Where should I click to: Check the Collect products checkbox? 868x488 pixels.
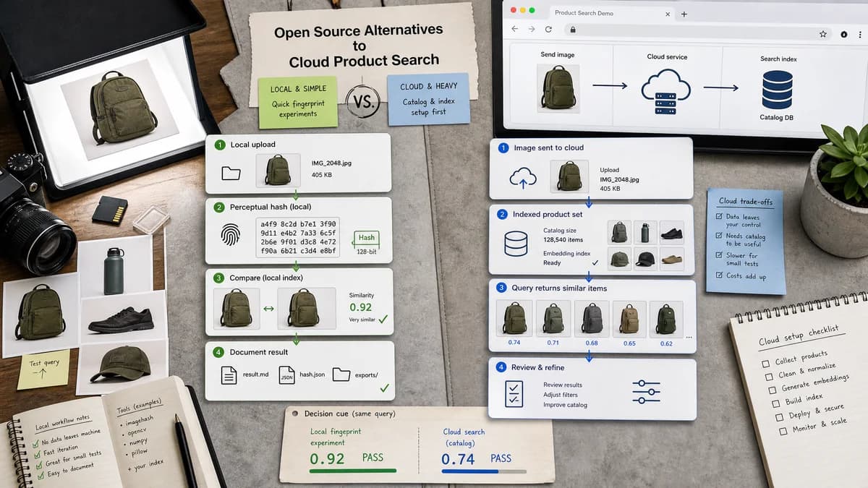(x=766, y=365)
